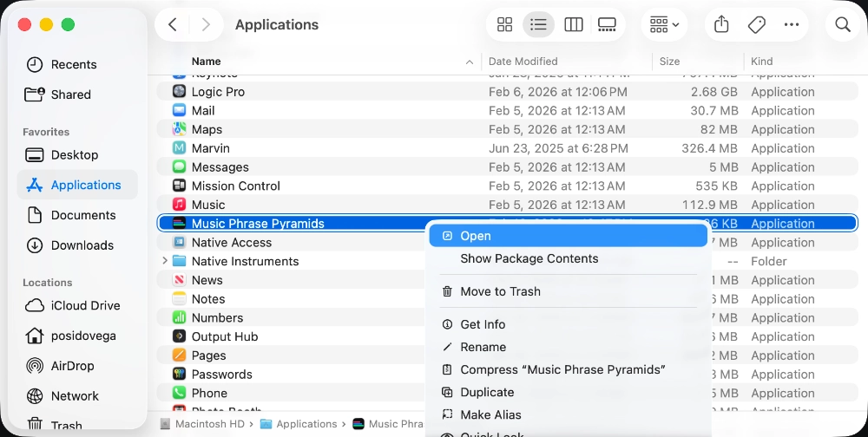This screenshot has width=868, height=437.
Task: Click the 2.68 GB size value
Action: [713, 92]
